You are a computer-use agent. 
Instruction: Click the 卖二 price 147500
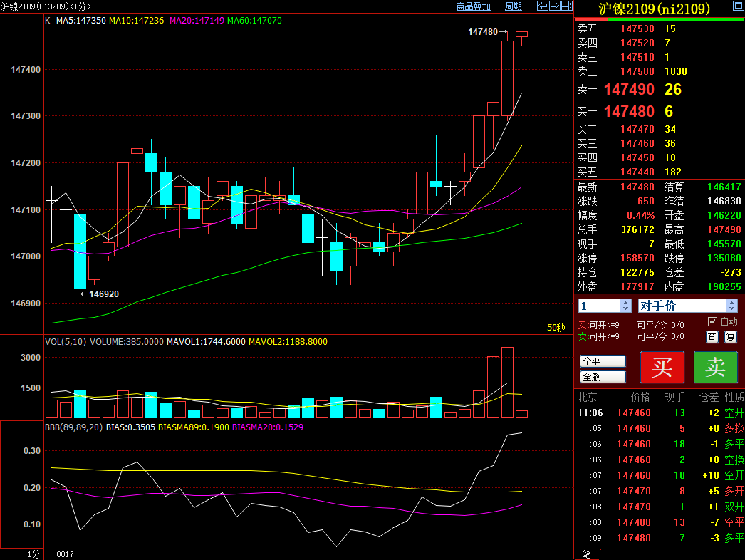tap(637, 72)
